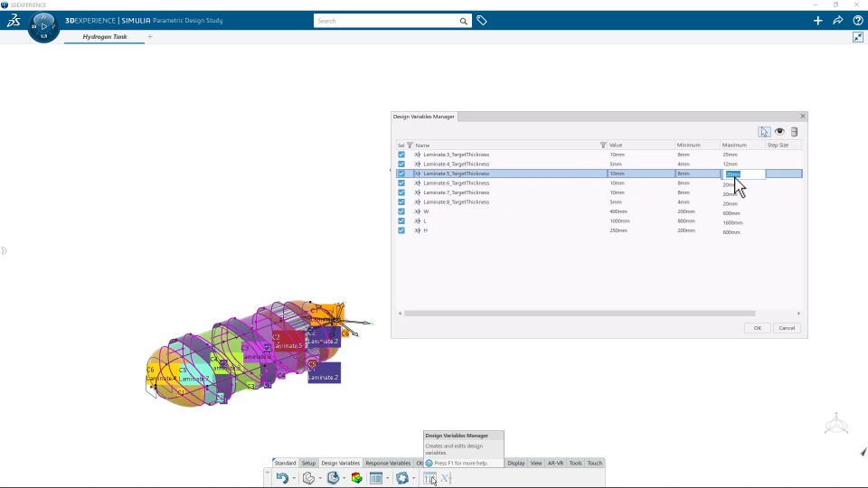This screenshot has height=488, width=868.
Task: Uncheck Laminate.5_TargetThickness checkbox
Action: [401, 174]
